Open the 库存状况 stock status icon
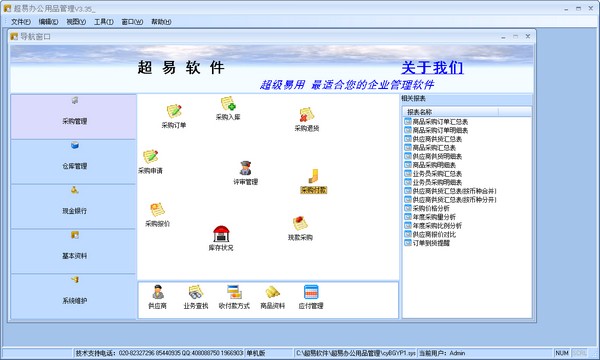 point(221,238)
